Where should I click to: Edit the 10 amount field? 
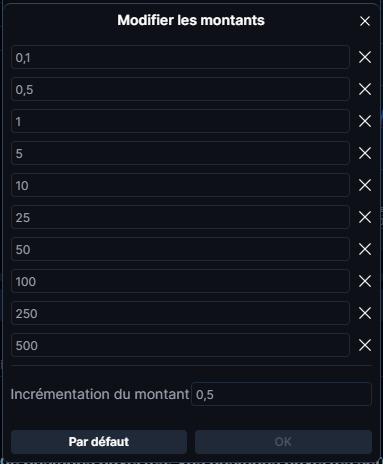(x=180, y=185)
